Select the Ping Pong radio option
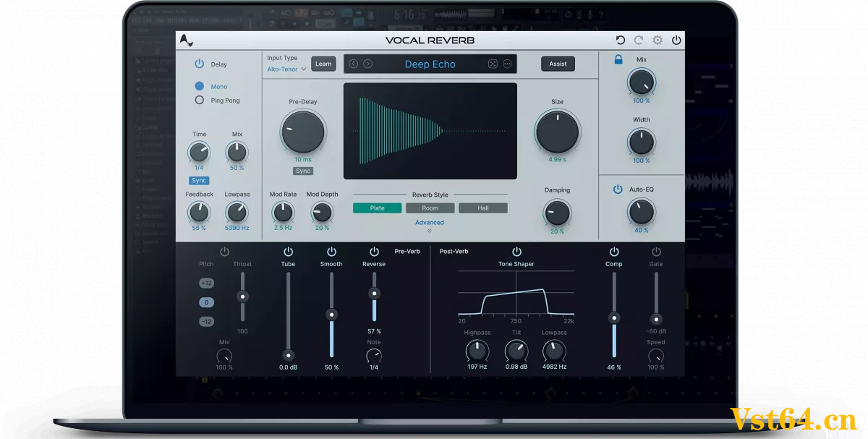 (200, 101)
